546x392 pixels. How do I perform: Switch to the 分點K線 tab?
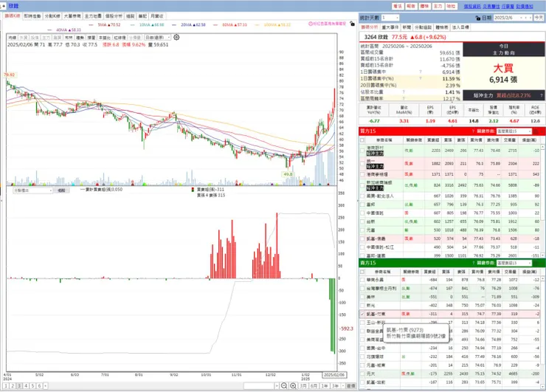[x=52, y=16]
